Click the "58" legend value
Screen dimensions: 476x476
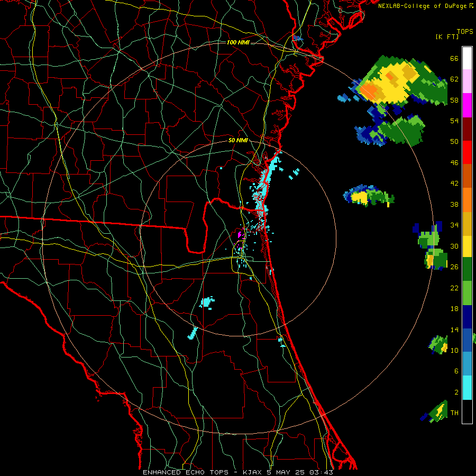click(x=454, y=100)
